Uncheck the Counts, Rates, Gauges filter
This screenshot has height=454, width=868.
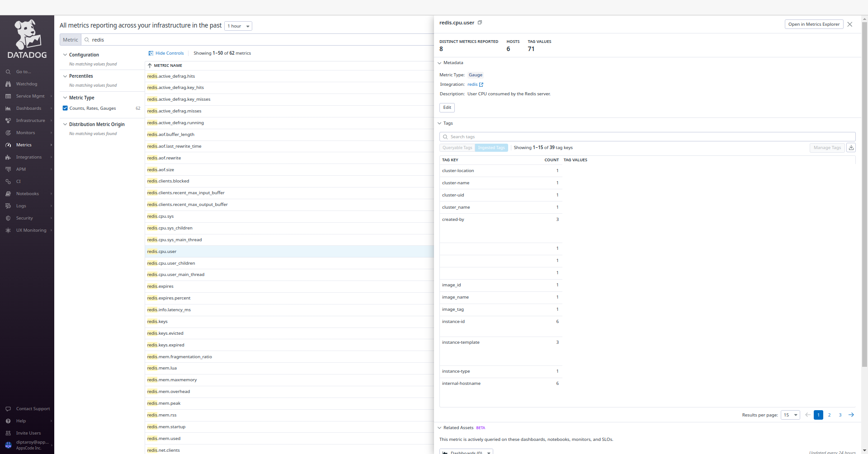point(66,108)
